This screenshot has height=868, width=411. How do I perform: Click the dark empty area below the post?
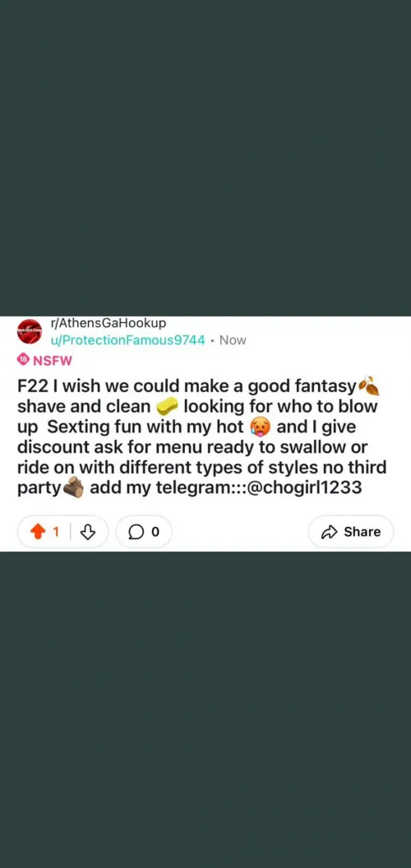205,709
